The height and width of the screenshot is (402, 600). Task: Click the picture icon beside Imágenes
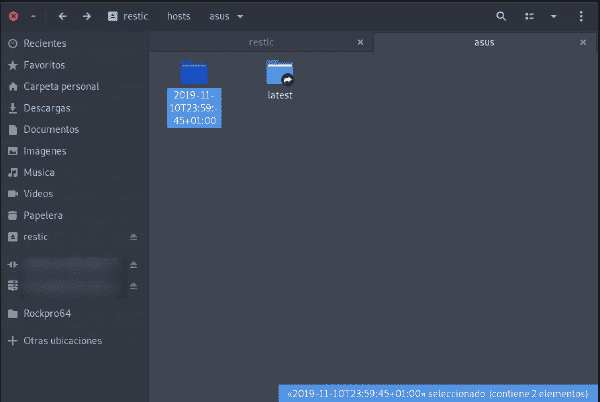[x=13, y=151]
